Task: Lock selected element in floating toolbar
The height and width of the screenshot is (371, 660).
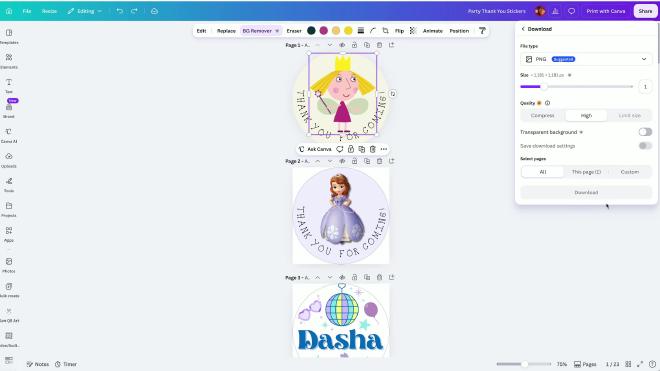Action: click(x=351, y=149)
